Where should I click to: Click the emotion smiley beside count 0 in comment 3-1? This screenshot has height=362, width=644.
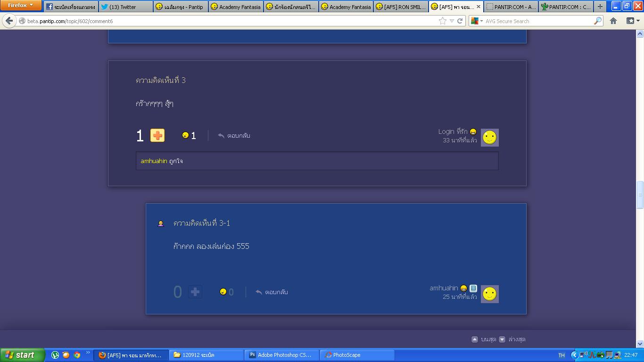point(223,292)
